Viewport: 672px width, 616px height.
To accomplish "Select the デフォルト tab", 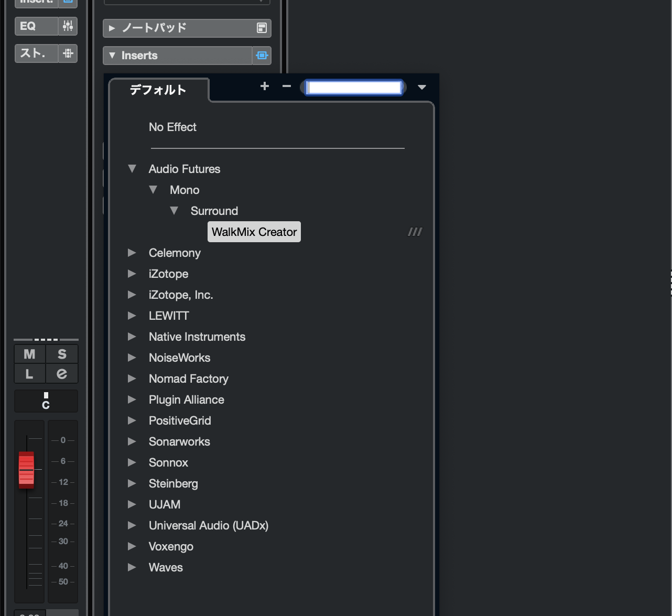I will tap(158, 90).
